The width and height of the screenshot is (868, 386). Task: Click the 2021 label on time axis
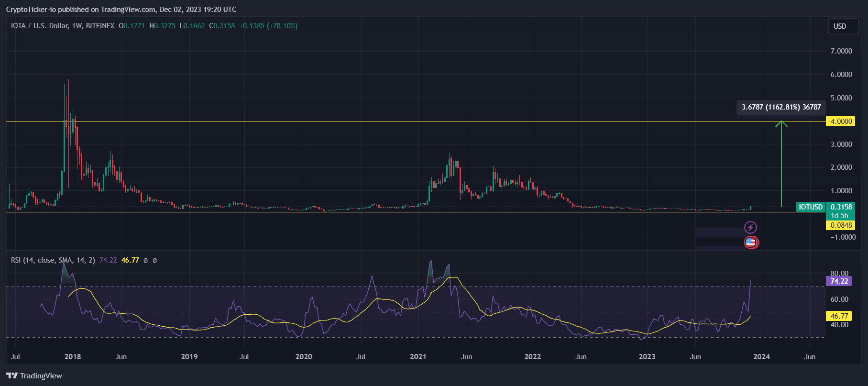(418, 357)
